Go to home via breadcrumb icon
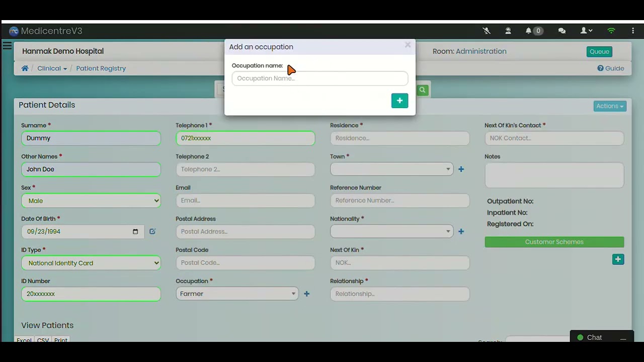The height and width of the screenshot is (362, 644). click(x=25, y=68)
